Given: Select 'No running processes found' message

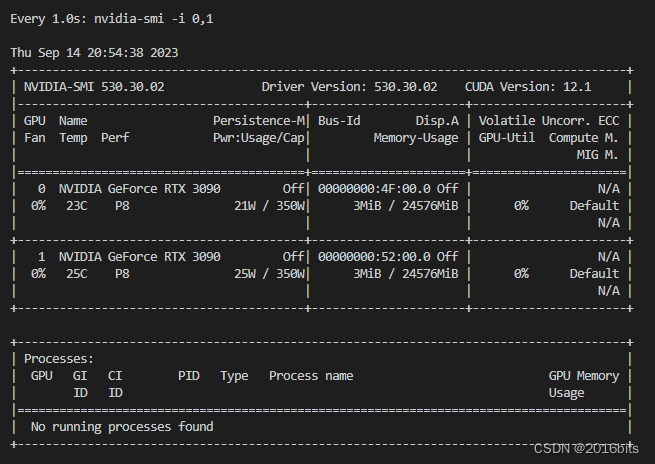Looking at the screenshot, I should (122, 427).
